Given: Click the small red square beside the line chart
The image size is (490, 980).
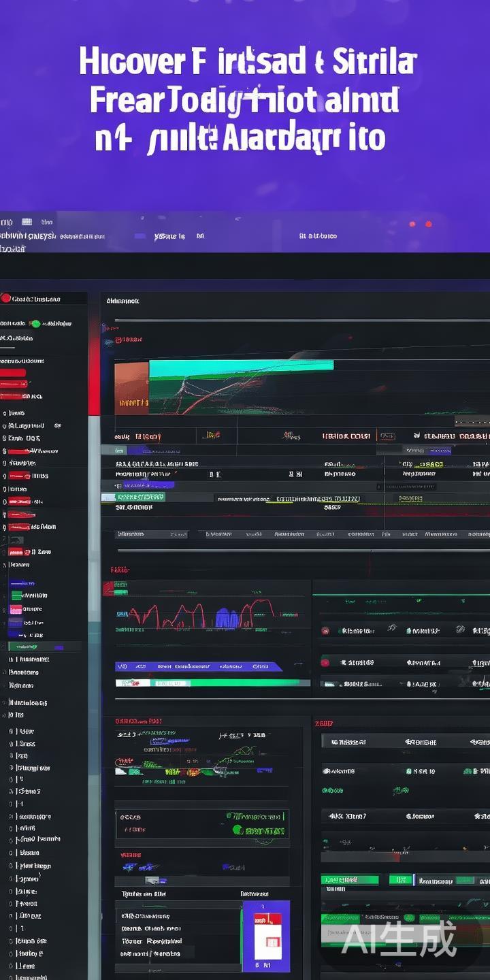Looking at the screenshot, I should point(108,589).
